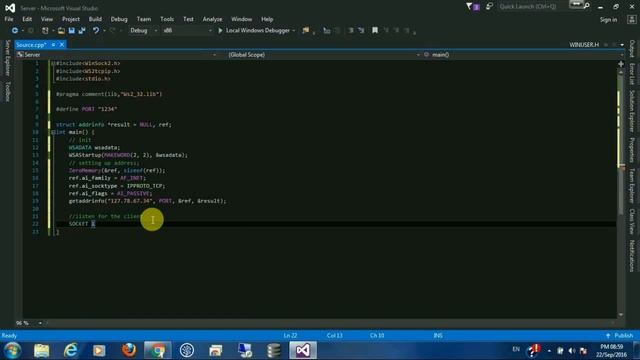Image resolution: width=640 pixels, height=360 pixels.
Task: Open the tab overflow dropdown near WINUSER.H
Action: point(622,44)
